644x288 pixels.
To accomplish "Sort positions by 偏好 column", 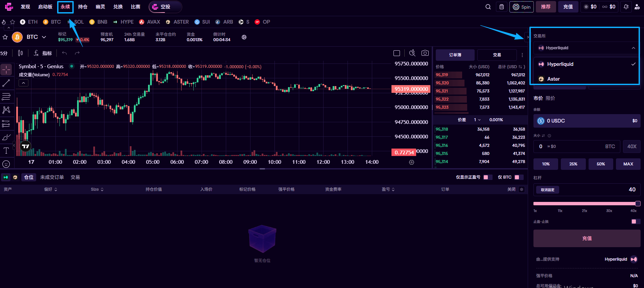I will coord(51,189).
